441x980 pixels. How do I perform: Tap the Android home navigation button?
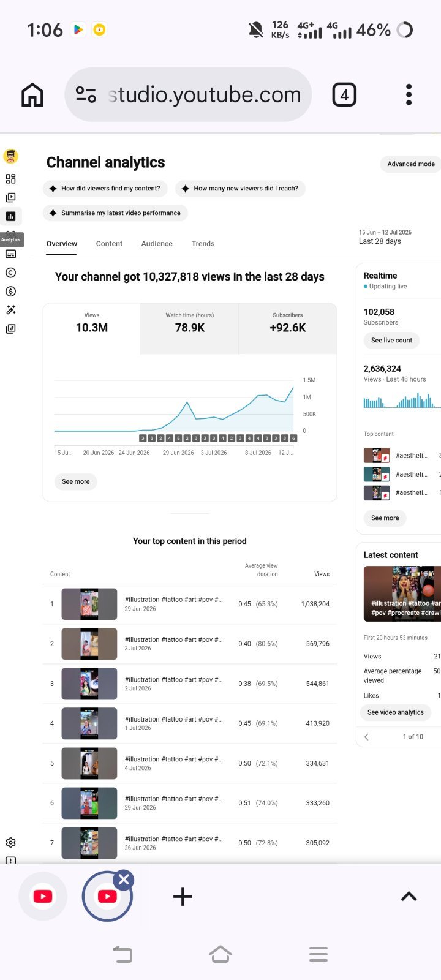click(x=221, y=954)
